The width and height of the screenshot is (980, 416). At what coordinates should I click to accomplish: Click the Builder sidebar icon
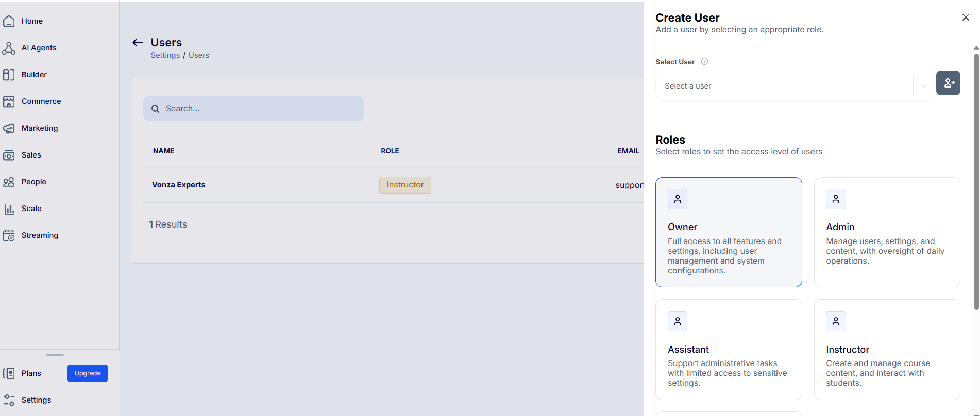click(9, 75)
